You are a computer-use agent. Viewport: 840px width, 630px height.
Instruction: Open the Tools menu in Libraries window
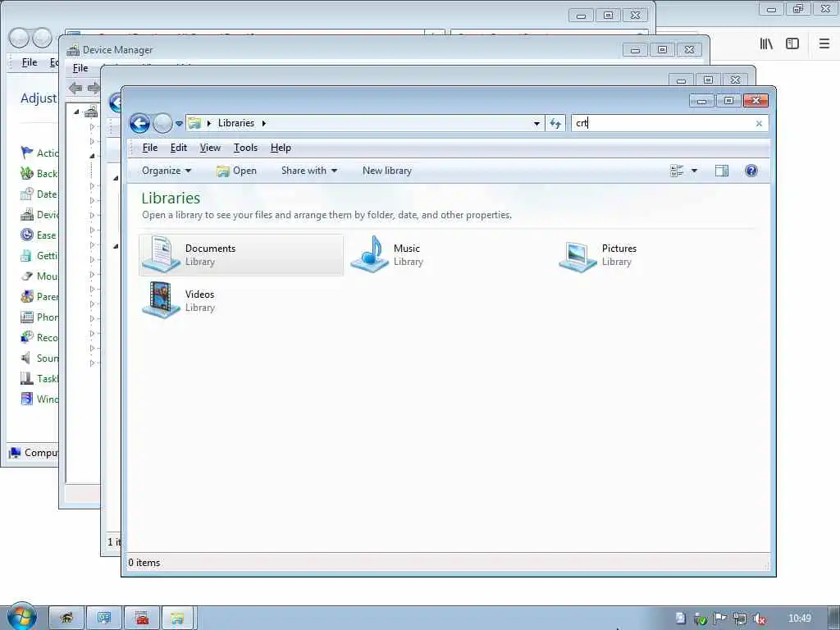point(245,148)
